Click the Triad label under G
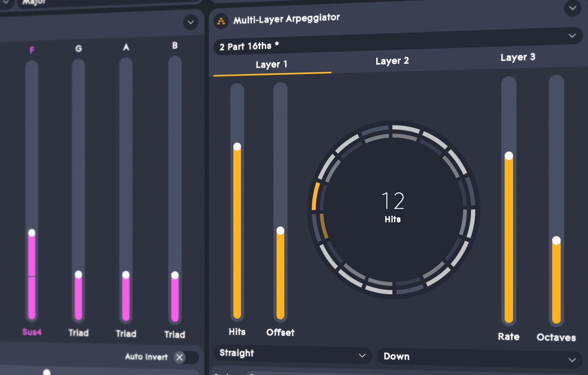The width and height of the screenshot is (588, 375). [78, 333]
